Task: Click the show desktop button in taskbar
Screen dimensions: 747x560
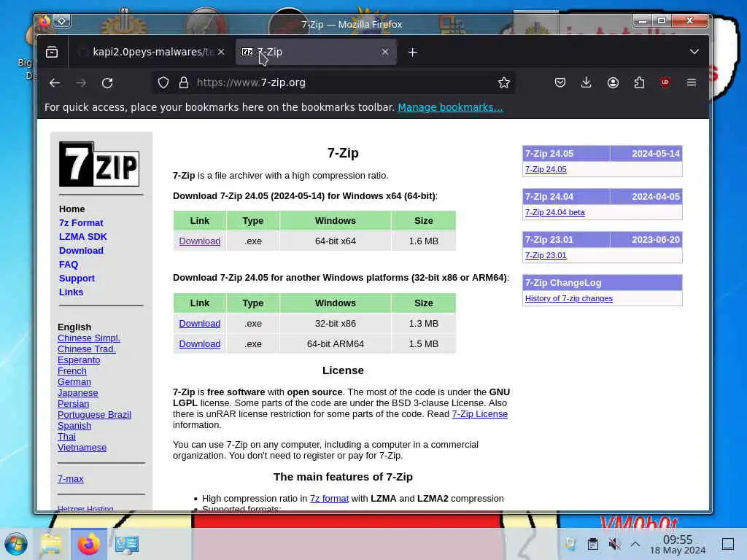Action: click(x=728, y=544)
